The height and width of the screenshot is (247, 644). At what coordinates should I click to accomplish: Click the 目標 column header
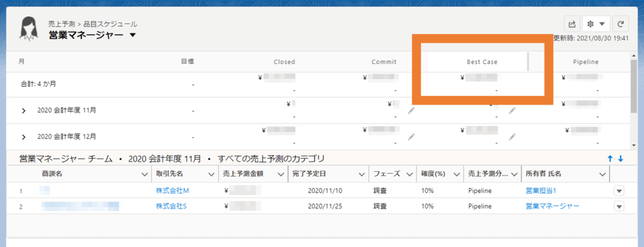[x=187, y=62]
